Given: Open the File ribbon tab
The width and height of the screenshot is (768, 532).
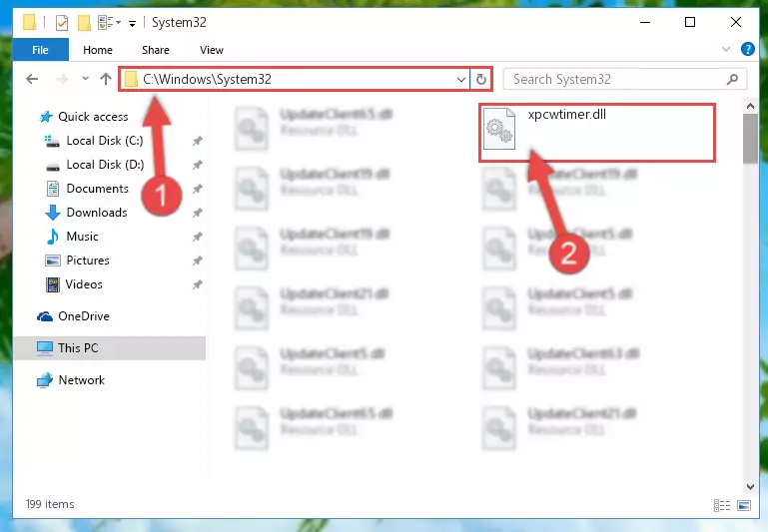Looking at the screenshot, I should [40, 50].
